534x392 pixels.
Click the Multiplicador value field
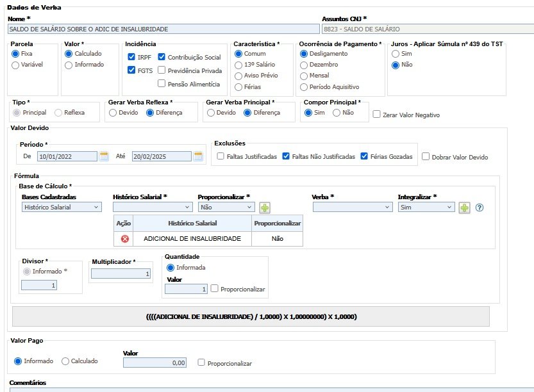click(121, 274)
